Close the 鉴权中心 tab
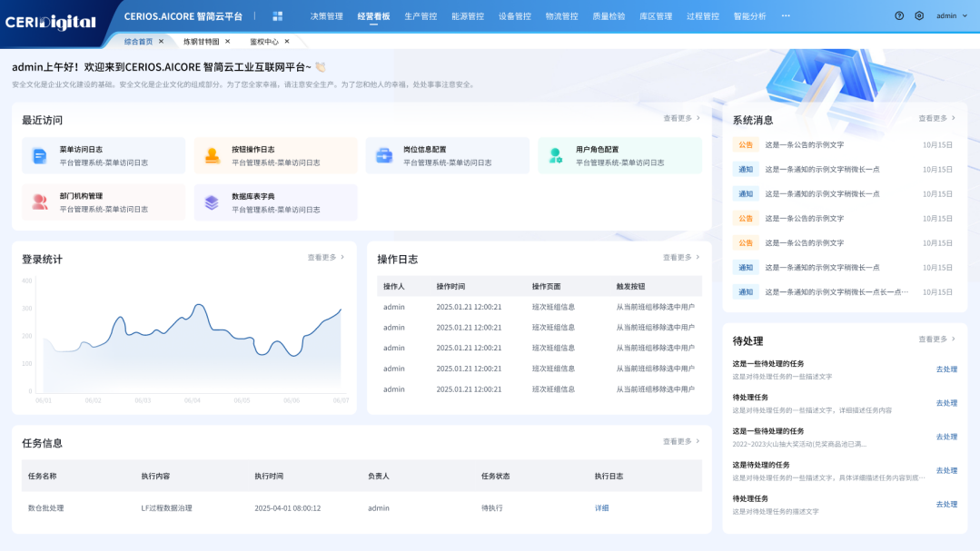The image size is (980, 551). click(287, 42)
